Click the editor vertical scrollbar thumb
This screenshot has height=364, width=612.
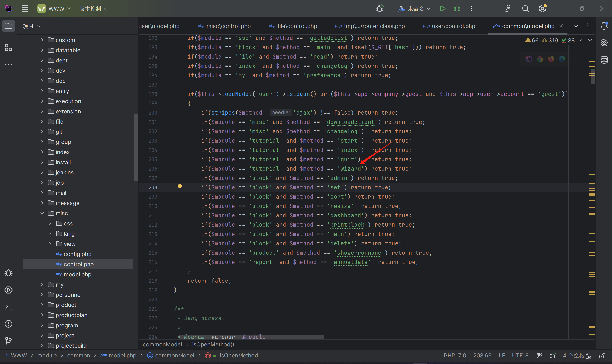coord(593,77)
